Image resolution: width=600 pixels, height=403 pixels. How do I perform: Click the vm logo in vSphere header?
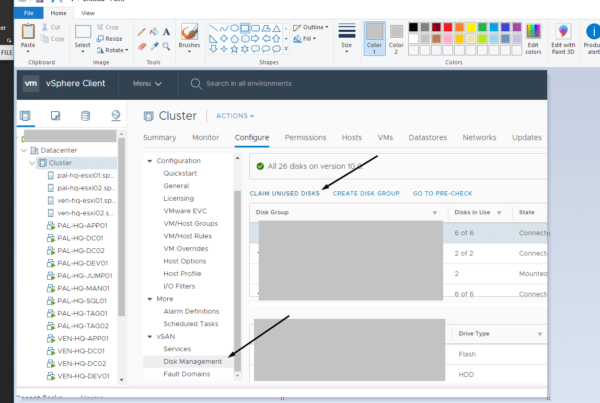31,83
